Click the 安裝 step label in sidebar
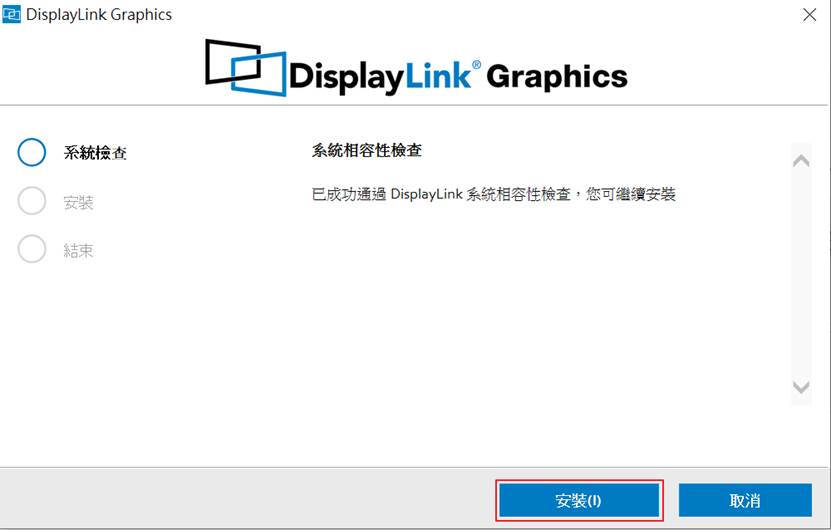831x530 pixels. pyautogui.click(x=78, y=202)
